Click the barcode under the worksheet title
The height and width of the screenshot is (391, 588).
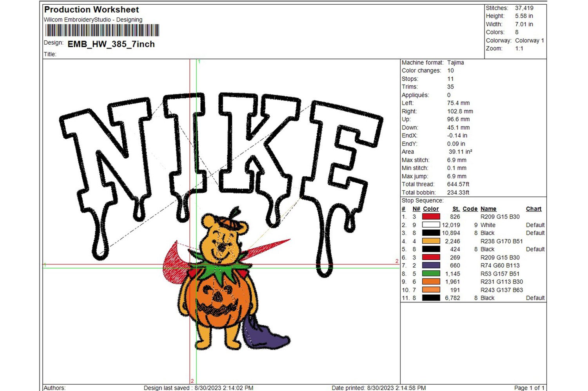point(102,30)
